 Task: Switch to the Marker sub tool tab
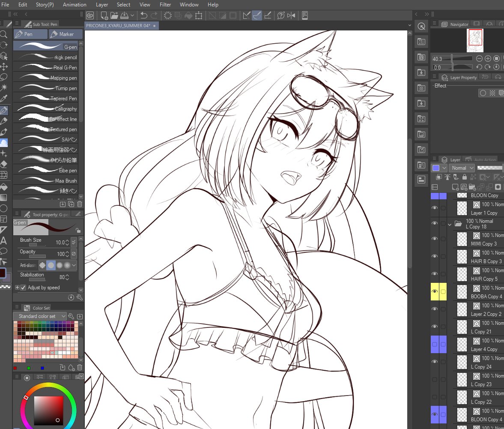pyautogui.click(x=66, y=34)
